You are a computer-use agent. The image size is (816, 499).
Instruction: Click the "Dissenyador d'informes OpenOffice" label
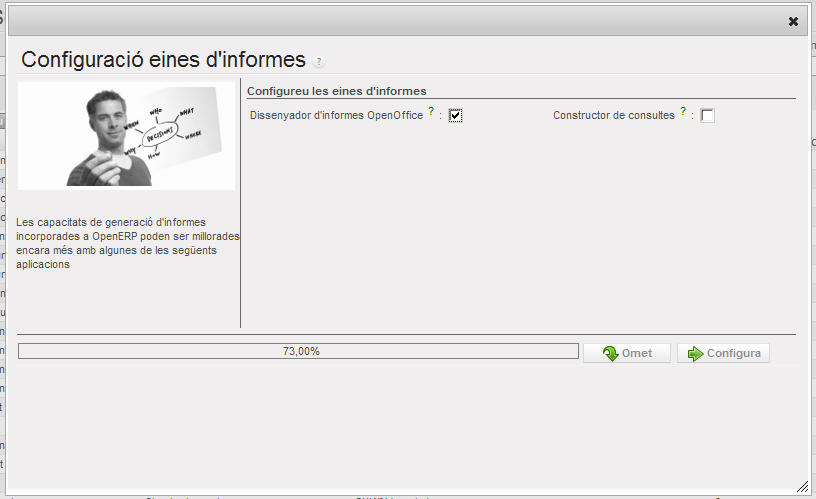tap(336, 116)
